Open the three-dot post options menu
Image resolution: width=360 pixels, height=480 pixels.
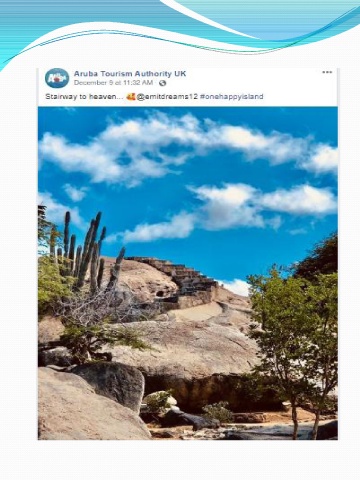[327, 72]
